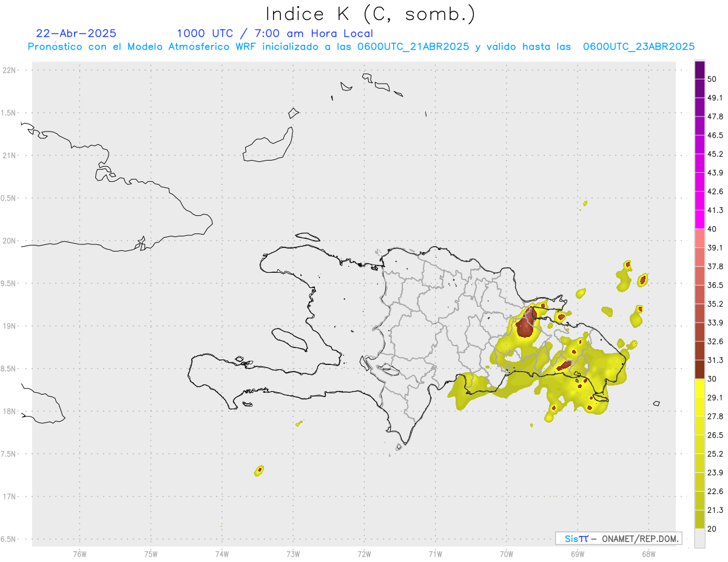Viewport: 728px width, 562px height.
Task: Click the 21N latitude label
Action: pyautogui.click(x=10, y=155)
